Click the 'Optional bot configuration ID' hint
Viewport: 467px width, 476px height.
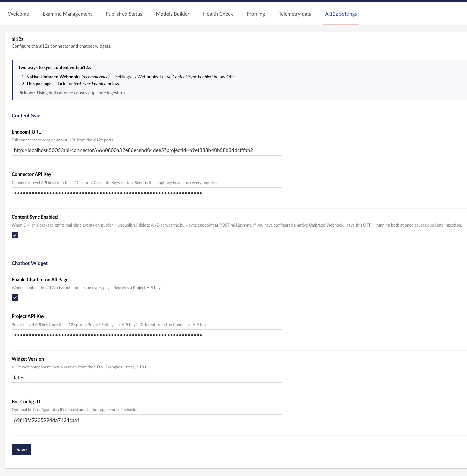75,410
